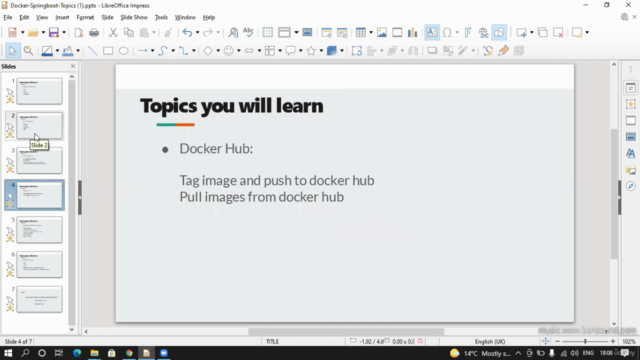
Task: Open the sidebar Properties deck
Action: pos(631,88)
